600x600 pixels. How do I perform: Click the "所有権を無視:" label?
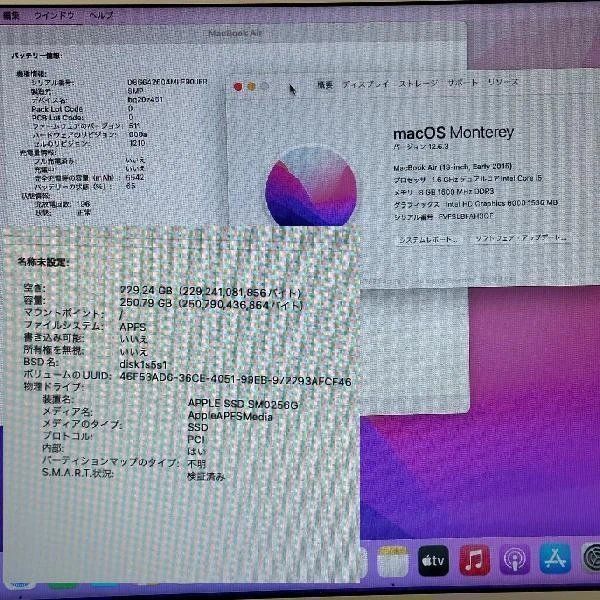pos(54,350)
